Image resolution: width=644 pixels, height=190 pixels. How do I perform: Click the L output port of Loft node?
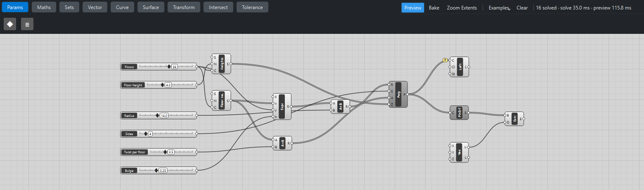468,67
